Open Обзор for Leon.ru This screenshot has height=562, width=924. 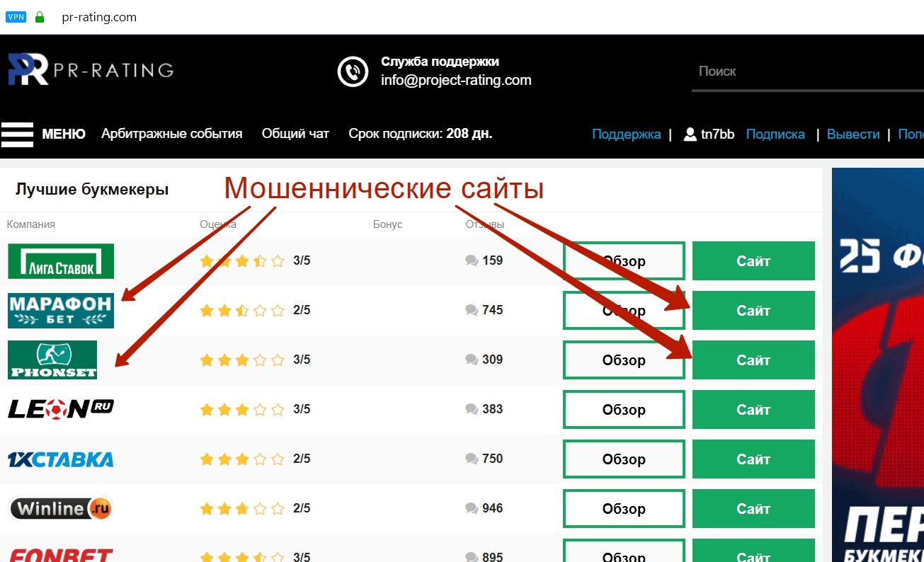coord(624,410)
